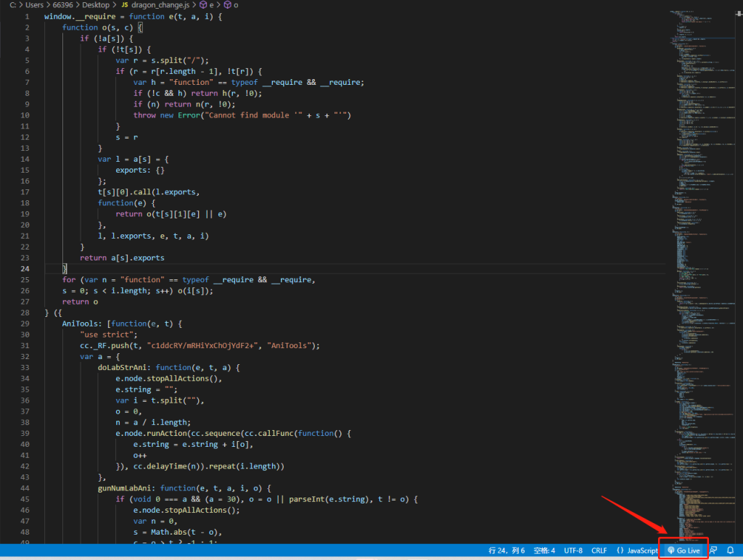Click "AniTools:" key on line 29

click(83, 324)
